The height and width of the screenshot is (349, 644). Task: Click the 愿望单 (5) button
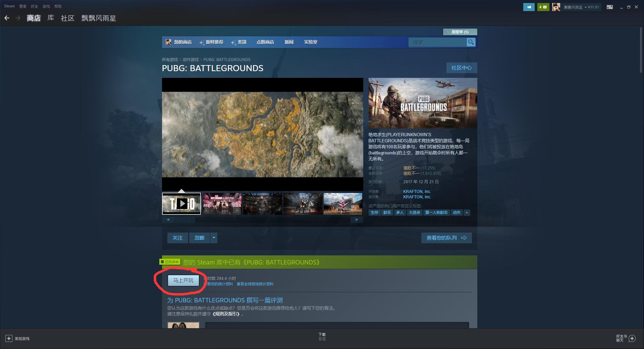click(x=460, y=32)
